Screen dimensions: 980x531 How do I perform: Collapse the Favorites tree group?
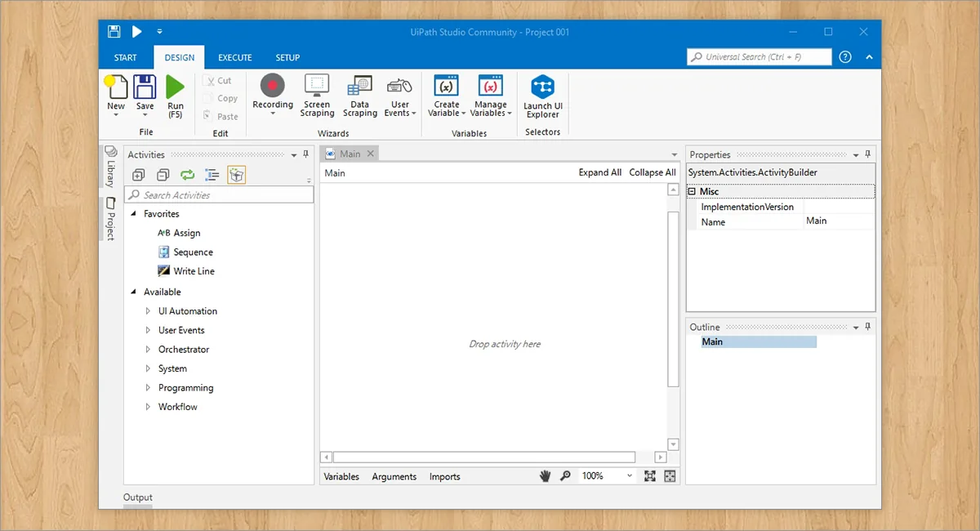[x=134, y=214]
